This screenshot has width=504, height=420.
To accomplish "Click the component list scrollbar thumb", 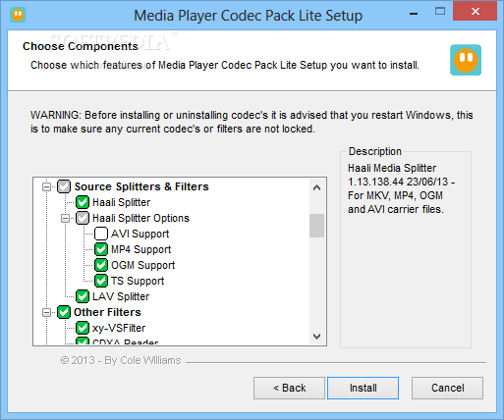I will tap(316, 226).
